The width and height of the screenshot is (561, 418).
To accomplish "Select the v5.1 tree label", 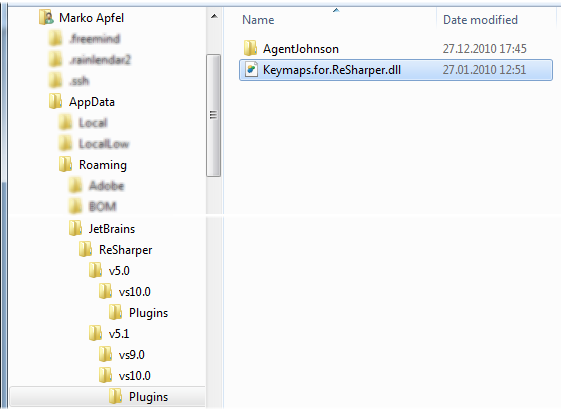I will point(119,334).
